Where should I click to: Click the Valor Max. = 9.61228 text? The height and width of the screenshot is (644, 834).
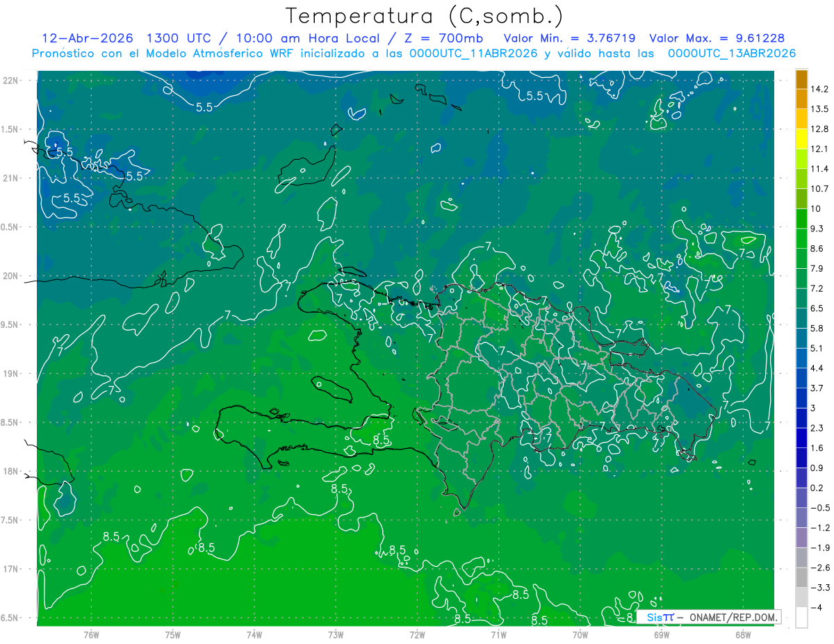pos(717,38)
